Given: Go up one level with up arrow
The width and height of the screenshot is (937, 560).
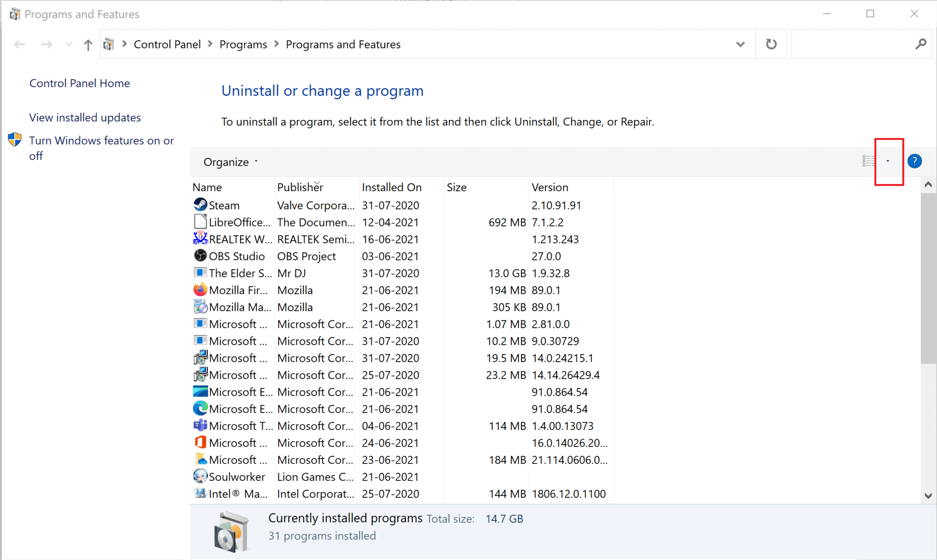Looking at the screenshot, I should [x=88, y=44].
